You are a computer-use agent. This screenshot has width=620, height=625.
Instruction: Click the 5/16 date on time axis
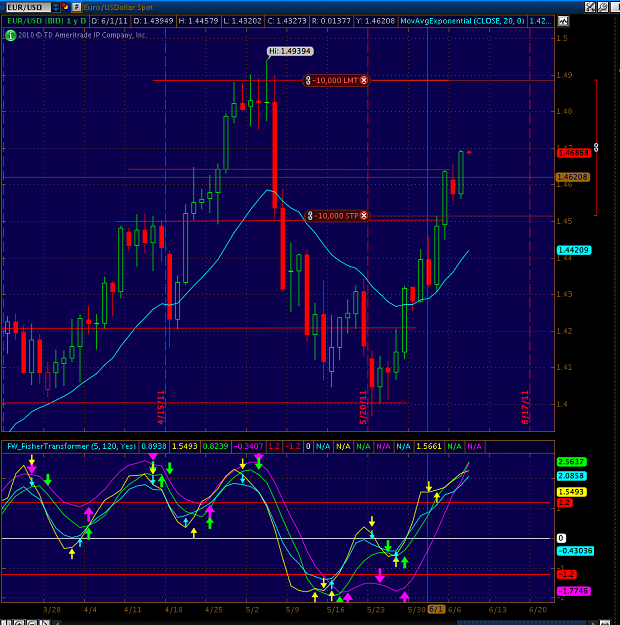[x=335, y=610]
